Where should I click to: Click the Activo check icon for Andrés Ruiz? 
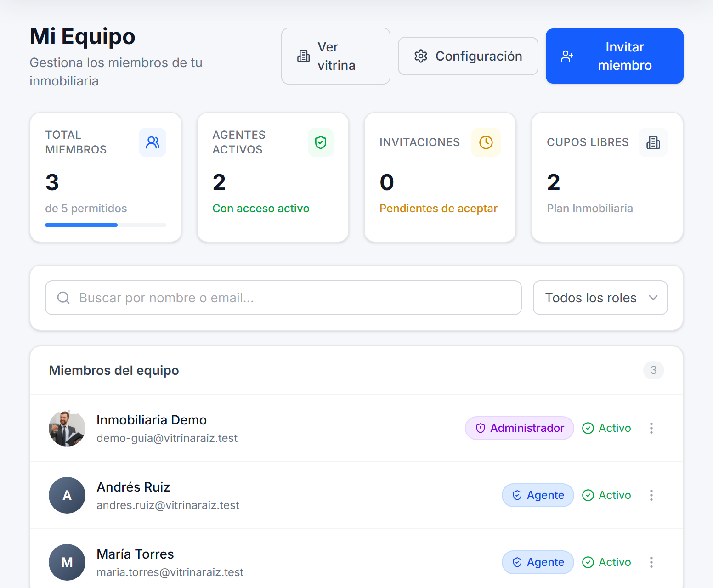pyautogui.click(x=588, y=495)
